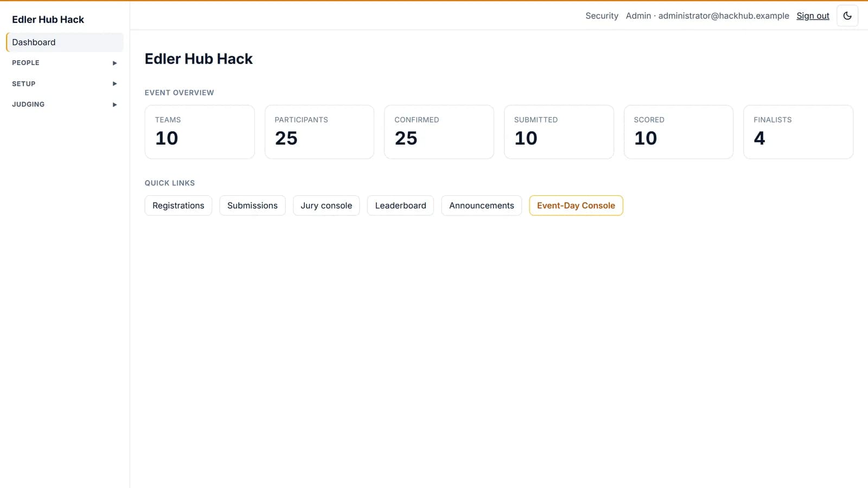This screenshot has width=868, height=488.
Task: Open the Submissions quick link
Action: click(x=252, y=206)
